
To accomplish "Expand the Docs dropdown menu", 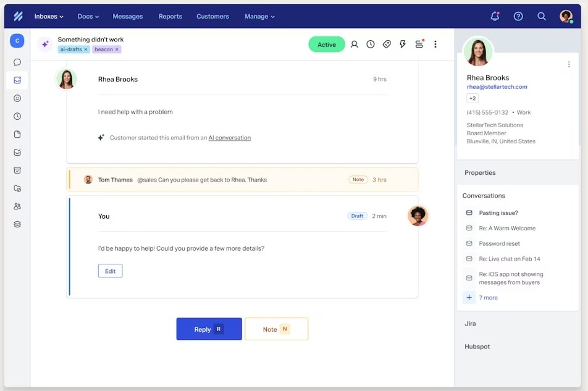I will tap(88, 17).
